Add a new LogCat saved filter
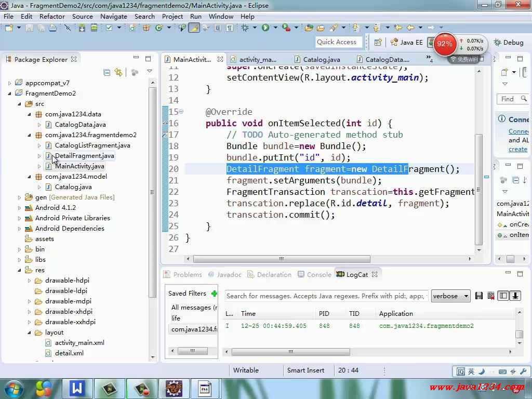The width and height of the screenshot is (532, 399). [x=214, y=294]
